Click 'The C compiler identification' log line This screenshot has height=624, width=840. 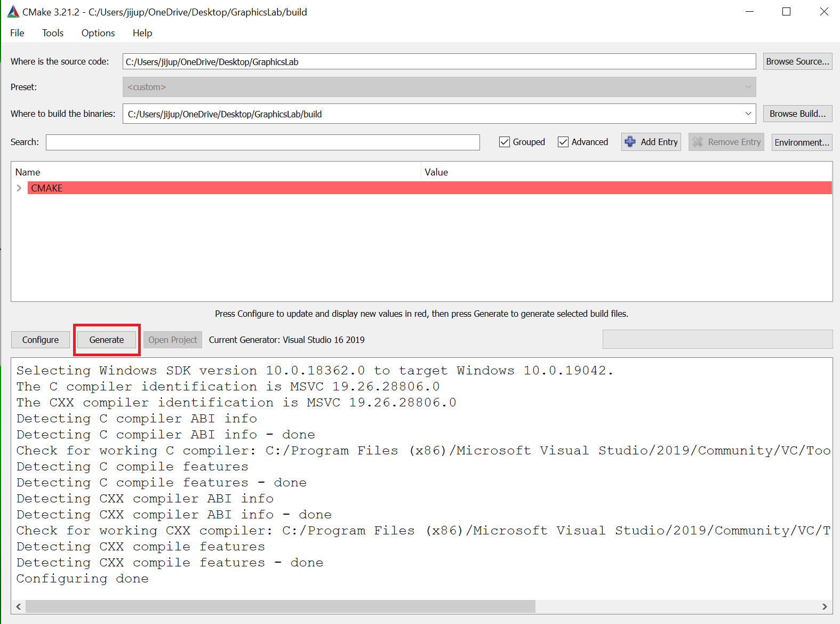pos(228,387)
